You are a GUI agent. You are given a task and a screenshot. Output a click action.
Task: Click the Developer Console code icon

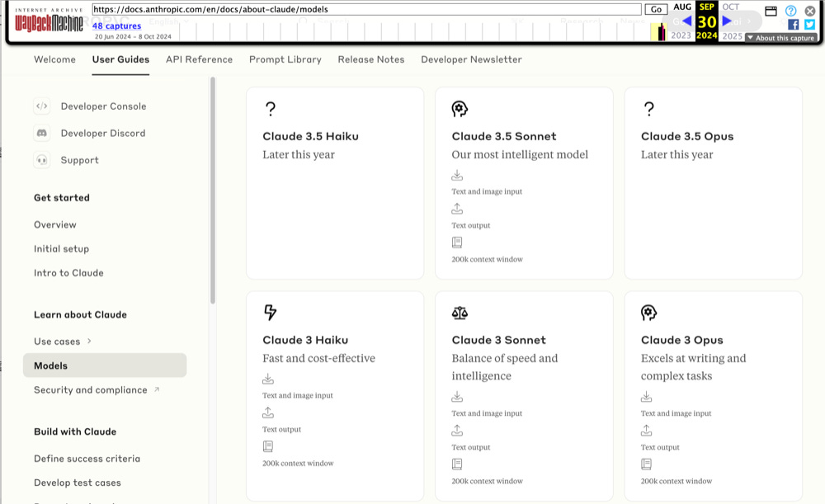pos(41,106)
